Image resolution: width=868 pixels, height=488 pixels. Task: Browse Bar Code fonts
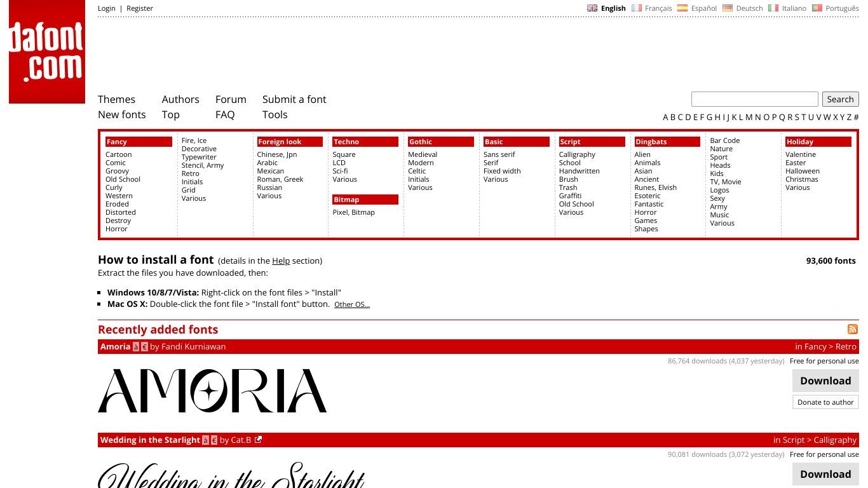[725, 140]
